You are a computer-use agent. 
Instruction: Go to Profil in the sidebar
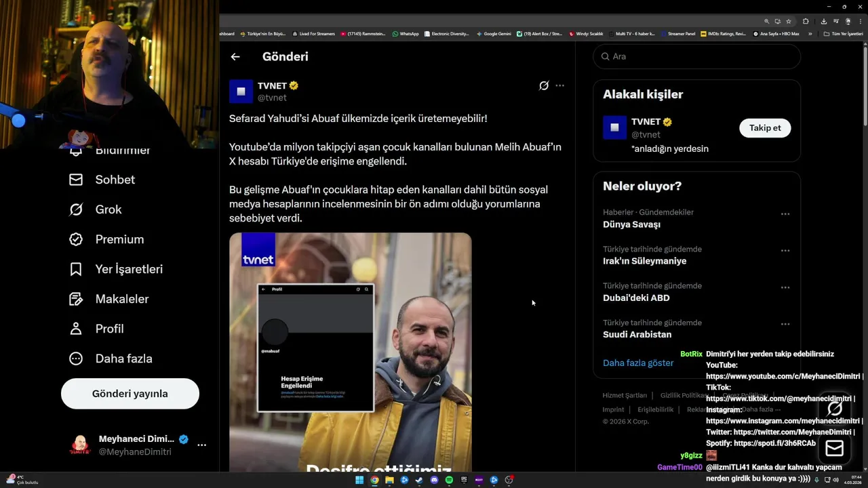[96, 329]
